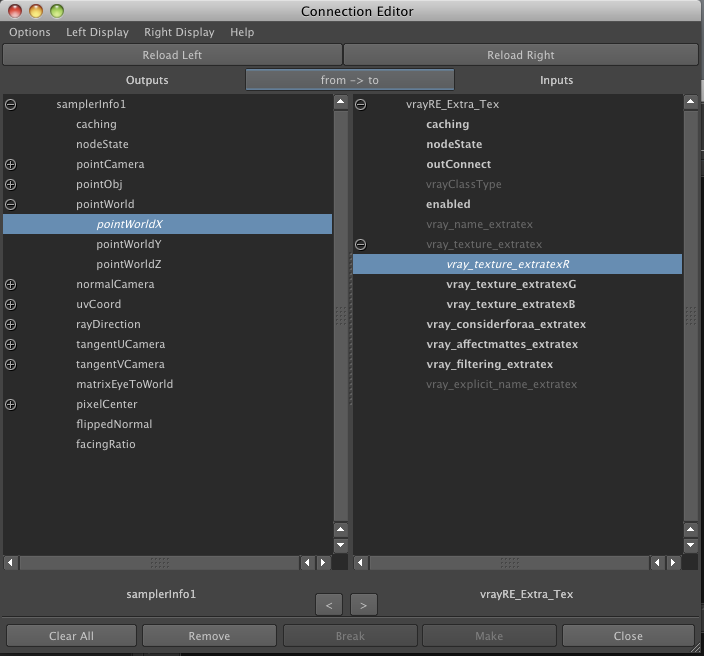This screenshot has height=656, width=704.
Task: Expand the tangentUCamera attribute
Action: 11,344
